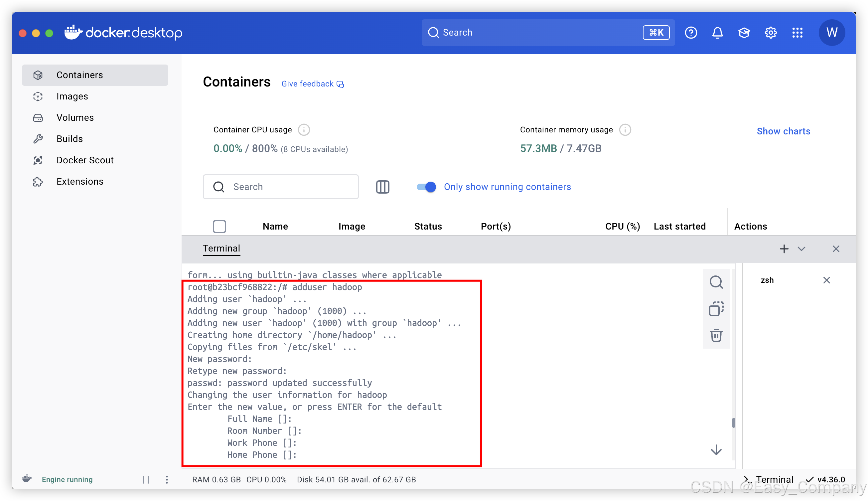Open the Containers sidebar section

pos(95,75)
